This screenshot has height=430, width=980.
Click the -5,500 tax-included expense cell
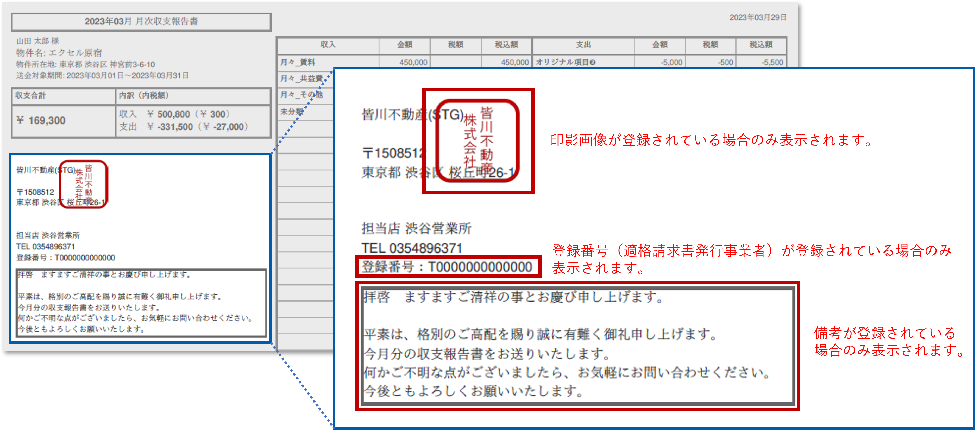pyautogui.click(x=772, y=63)
